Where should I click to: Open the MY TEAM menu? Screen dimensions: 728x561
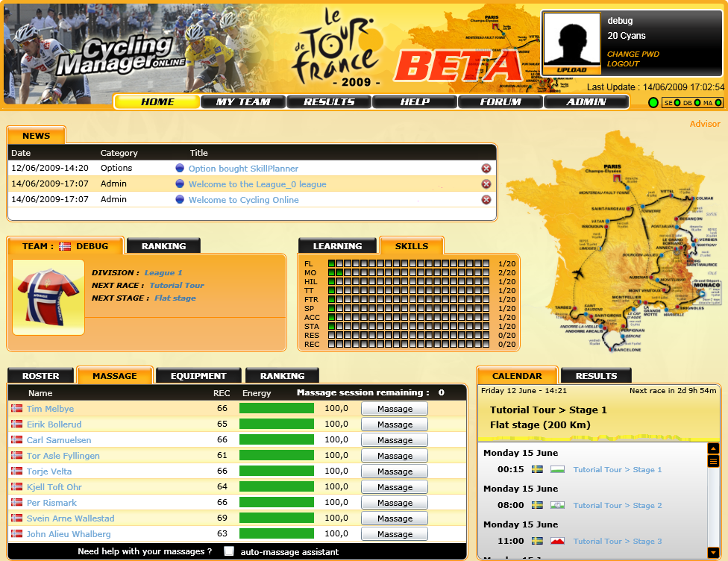click(x=243, y=102)
